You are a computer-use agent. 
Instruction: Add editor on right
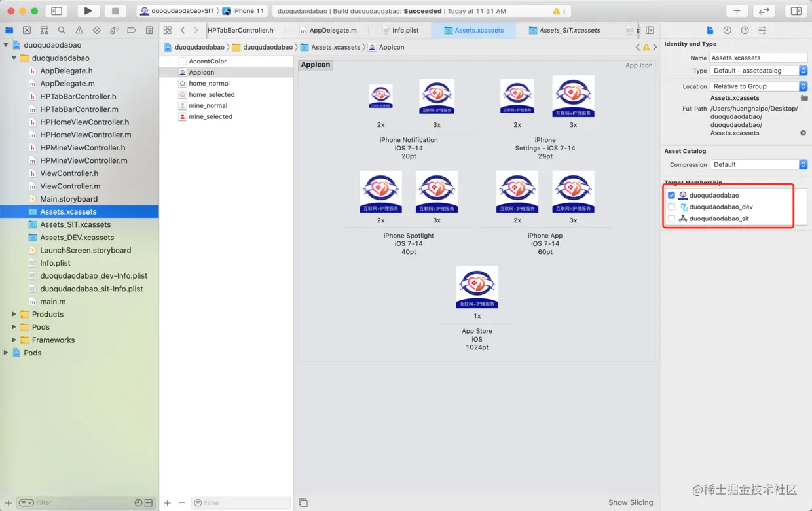(650, 30)
